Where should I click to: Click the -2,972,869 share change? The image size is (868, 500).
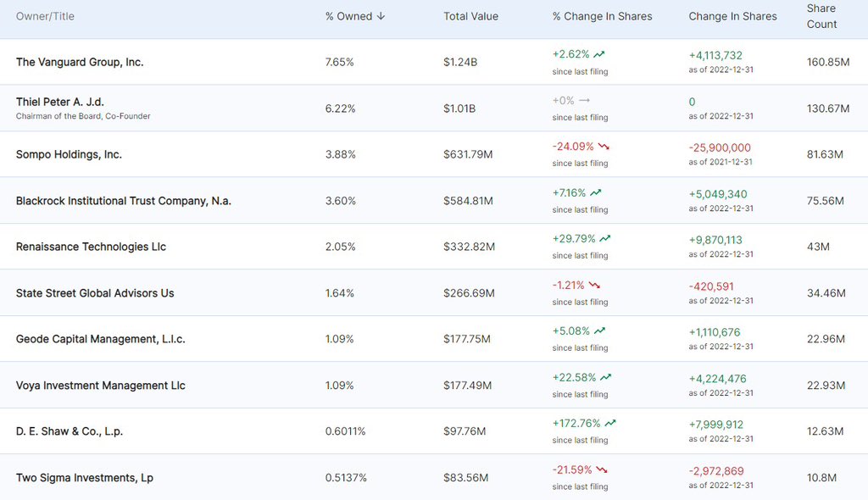716,471
